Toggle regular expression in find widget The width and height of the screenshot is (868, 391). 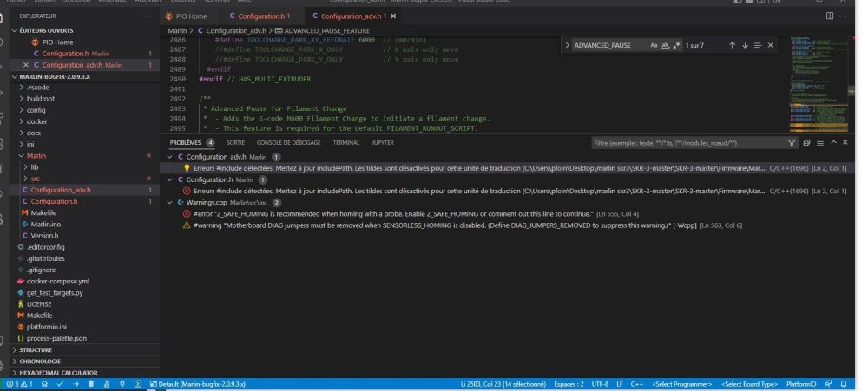pyautogui.click(x=676, y=45)
